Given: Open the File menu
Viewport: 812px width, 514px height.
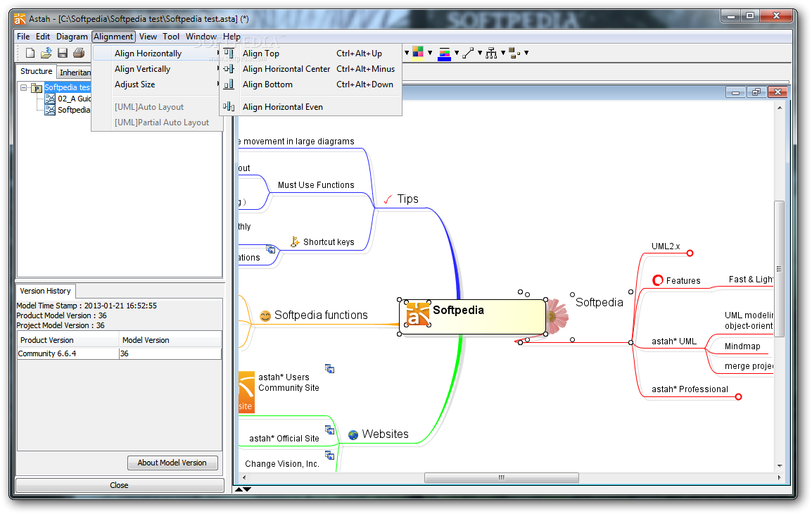Looking at the screenshot, I should pos(23,37).
